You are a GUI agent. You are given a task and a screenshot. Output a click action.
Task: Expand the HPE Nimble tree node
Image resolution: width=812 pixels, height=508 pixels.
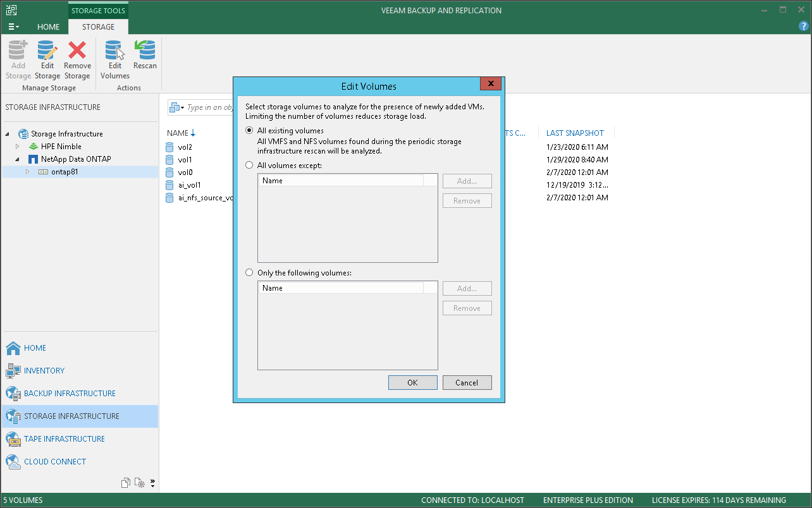18,147
